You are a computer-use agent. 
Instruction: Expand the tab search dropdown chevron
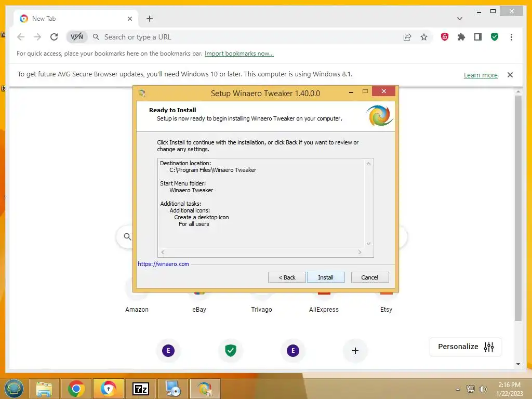pyautogui.click(x=459, y=19)
